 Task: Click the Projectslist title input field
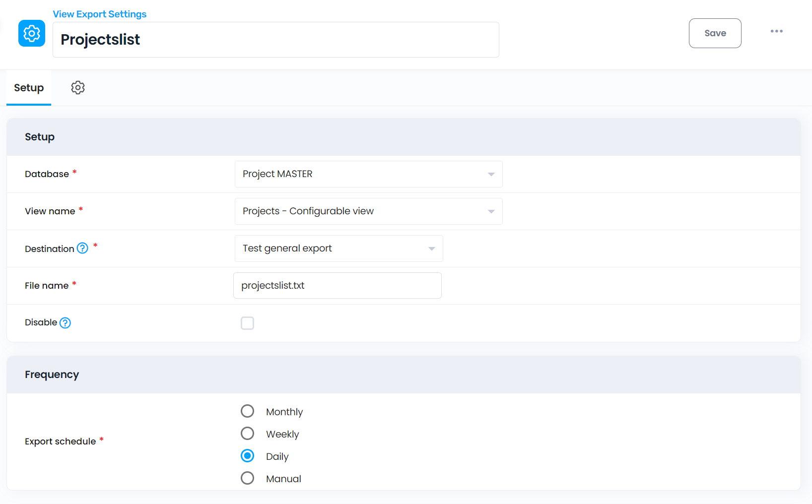click(275, 40)
